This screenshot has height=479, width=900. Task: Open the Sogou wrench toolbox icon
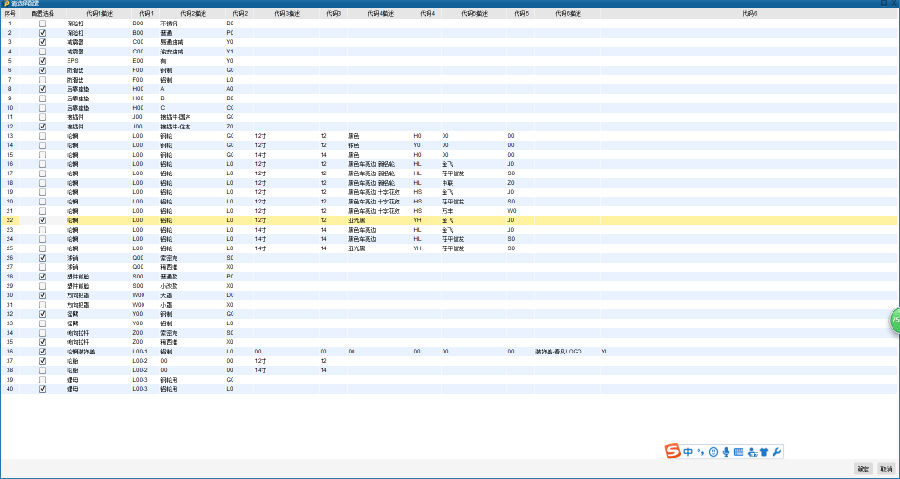coord(777,452)
